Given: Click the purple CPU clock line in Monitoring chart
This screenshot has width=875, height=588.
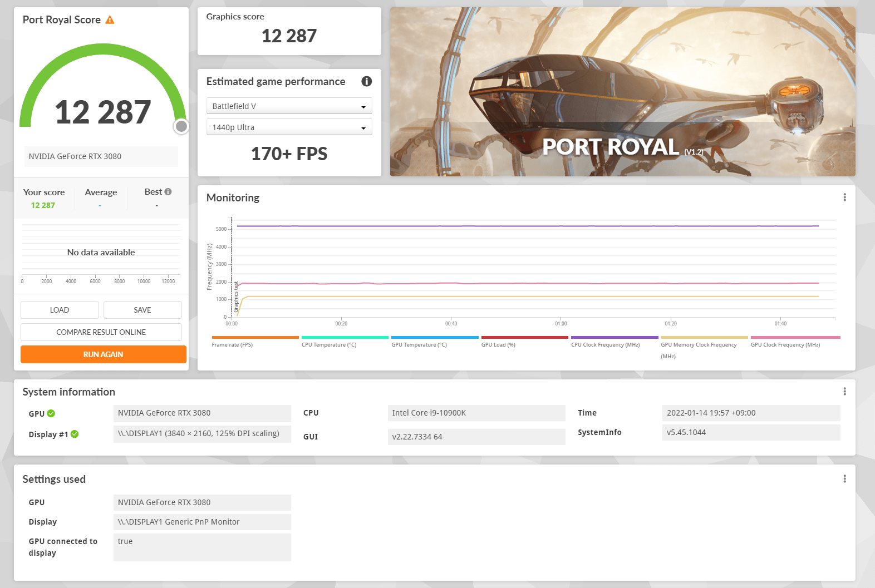Looking at the screenshot, I should click(x=528, y=226).
